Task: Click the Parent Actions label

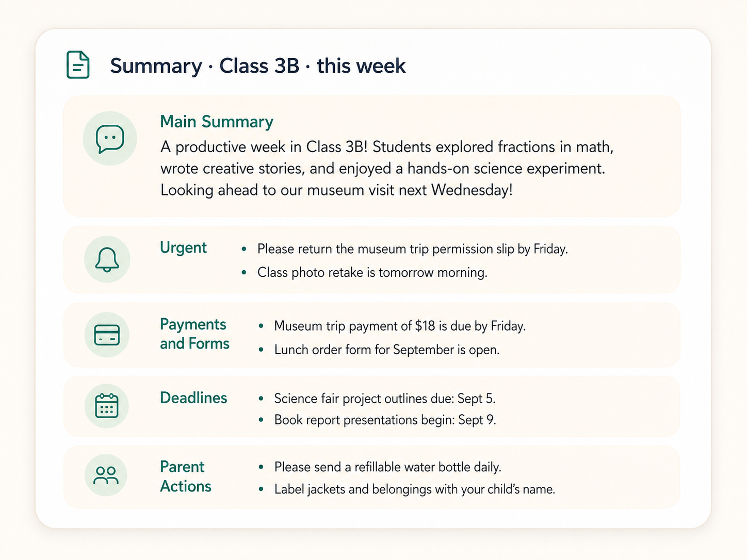Action: point(186,476)
